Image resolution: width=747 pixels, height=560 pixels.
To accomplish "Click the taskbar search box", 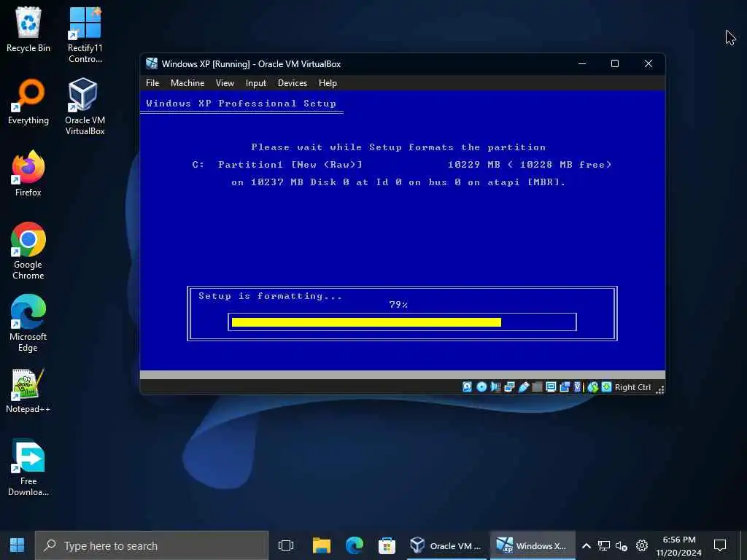I will tap(152, 545).
